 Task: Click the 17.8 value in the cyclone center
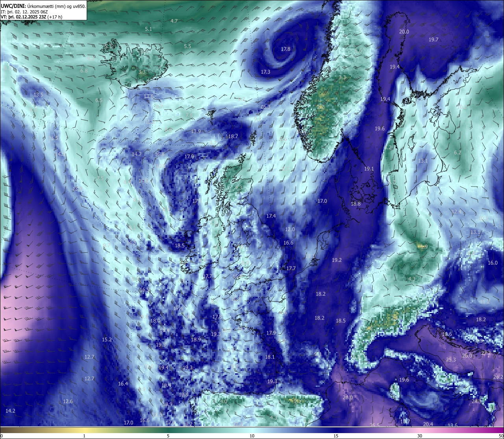285,49
